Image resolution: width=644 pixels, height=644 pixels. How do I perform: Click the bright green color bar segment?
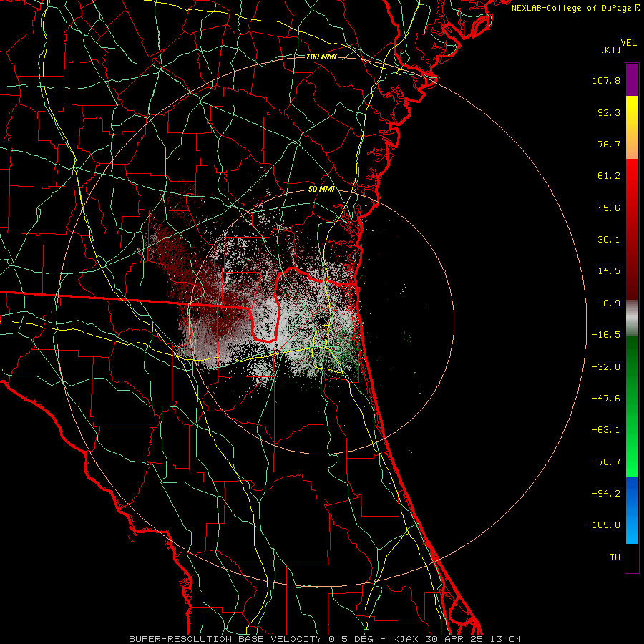632,406
